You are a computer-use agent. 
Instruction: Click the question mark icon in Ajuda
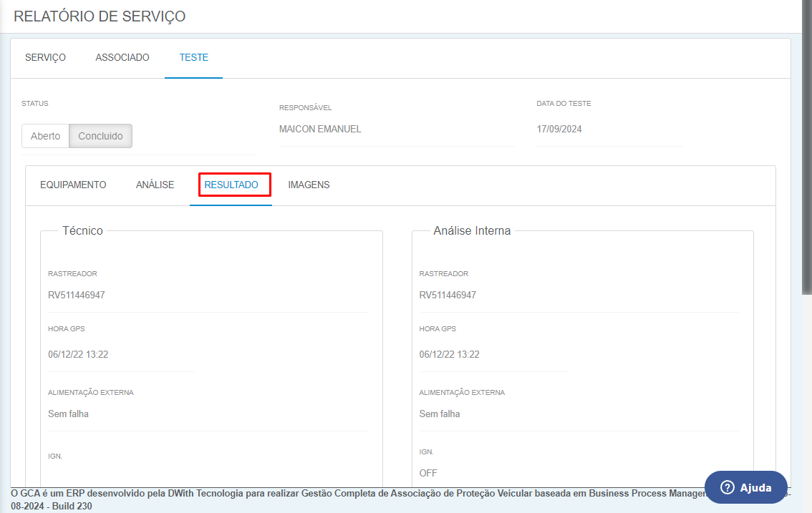(x=727, y=487)
